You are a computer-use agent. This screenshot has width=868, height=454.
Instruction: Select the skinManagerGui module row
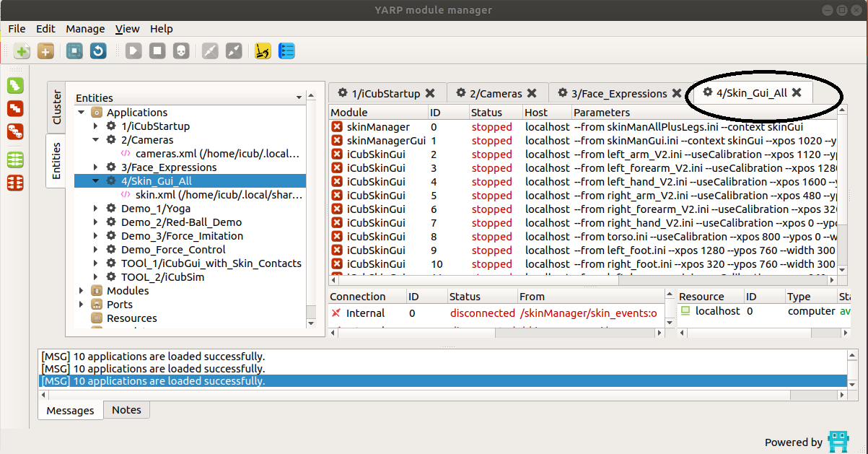point(386,141)
